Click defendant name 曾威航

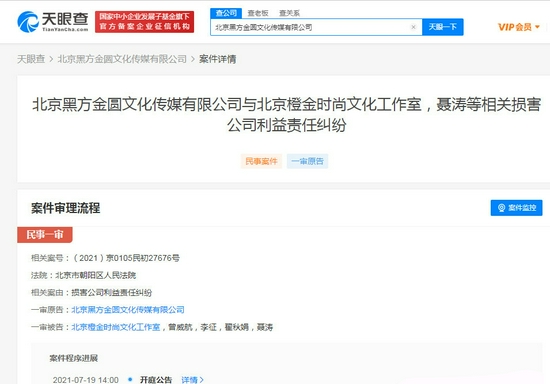click(x=180, y=327)
